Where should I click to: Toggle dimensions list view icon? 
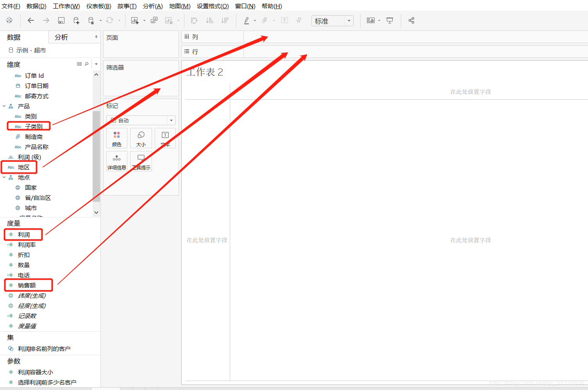point(79,64)
